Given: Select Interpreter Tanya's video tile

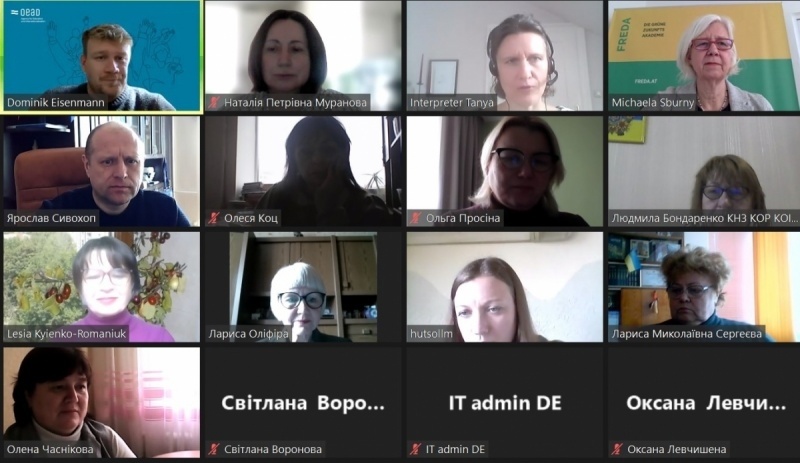Looking at the screenshot, I should pos(505,56).
